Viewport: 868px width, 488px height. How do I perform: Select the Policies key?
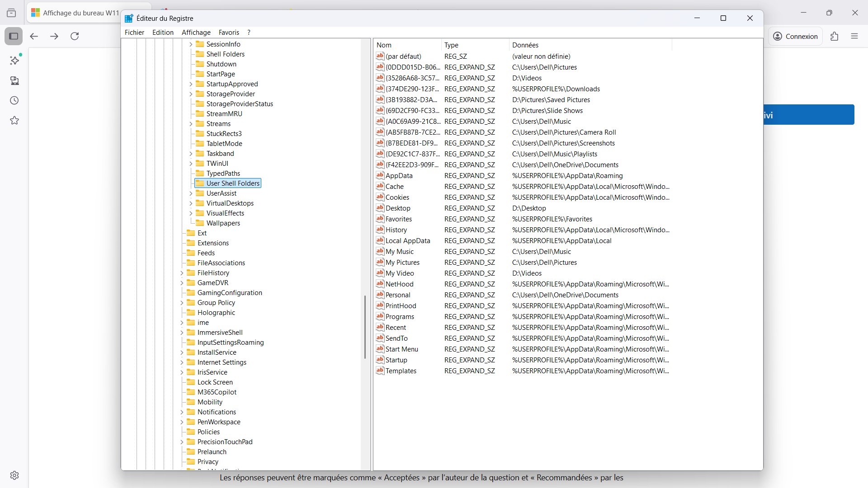point(208,432)
